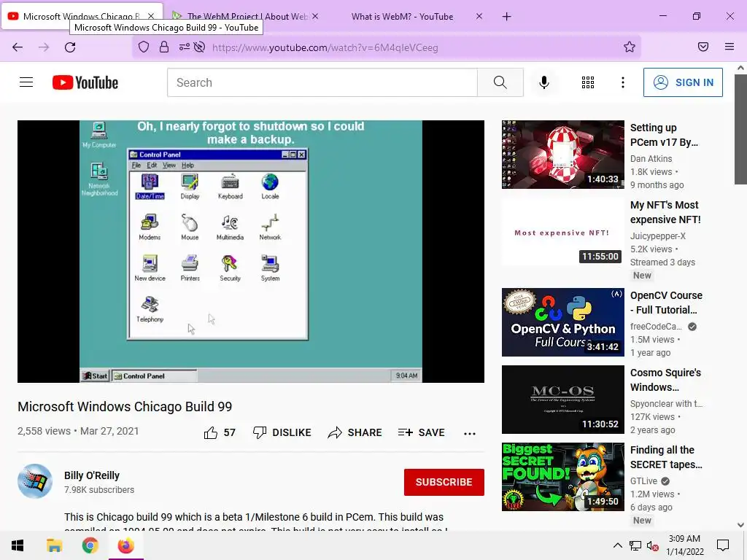This screenshot has width=747, height=560.
Task: Open site permissions icon in address bar
Action: 184,47
